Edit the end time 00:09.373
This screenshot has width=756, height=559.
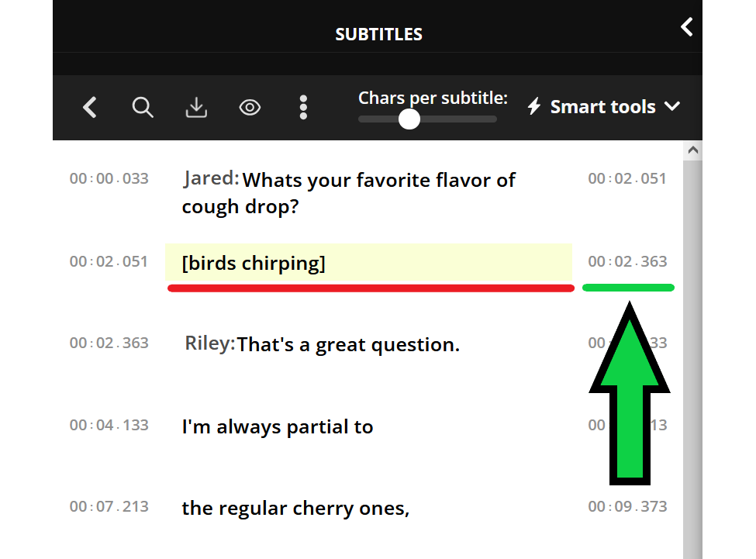(627, 506)
